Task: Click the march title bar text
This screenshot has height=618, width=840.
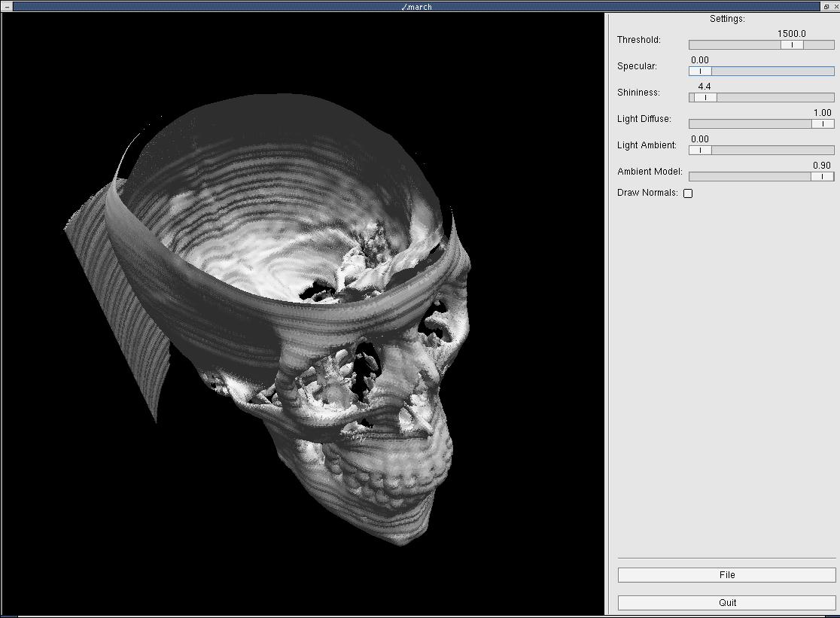Action: pos(416,6)
